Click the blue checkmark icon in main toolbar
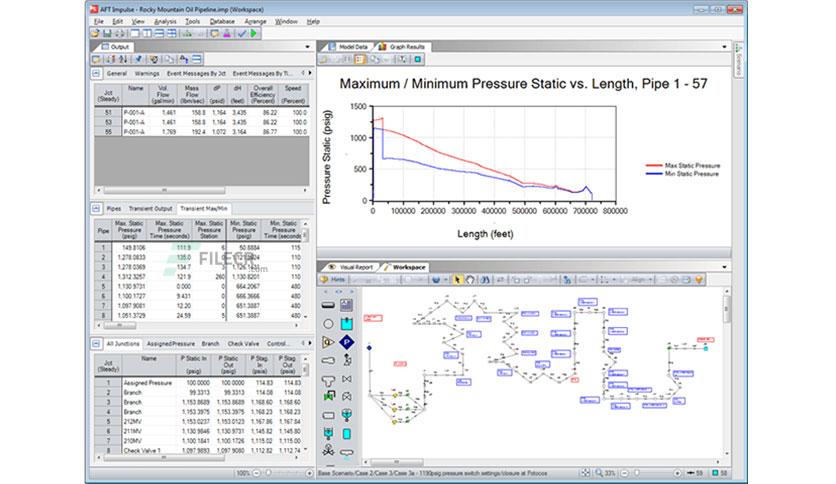Image resolution: width=836 pixels, height=484 pixels. click(x=242, y=34)
